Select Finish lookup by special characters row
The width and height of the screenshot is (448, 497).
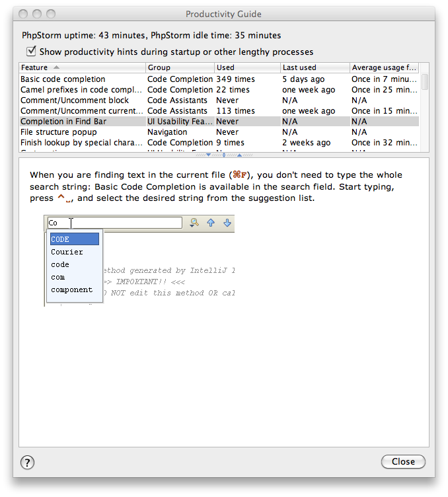[x=219, y=143]
